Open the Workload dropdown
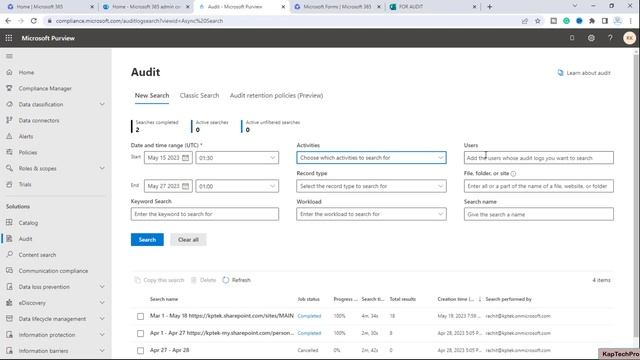640x360 pixels. (371, 214)
